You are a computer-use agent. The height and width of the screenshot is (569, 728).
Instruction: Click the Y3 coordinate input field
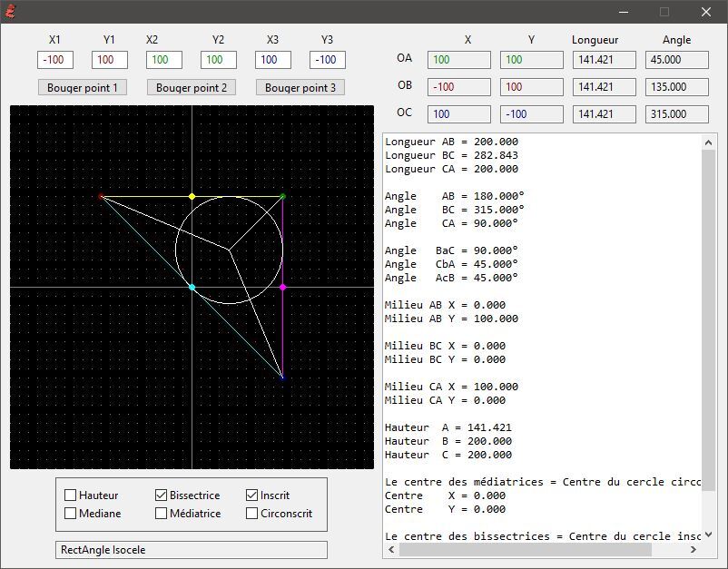(x=327, y=60)
